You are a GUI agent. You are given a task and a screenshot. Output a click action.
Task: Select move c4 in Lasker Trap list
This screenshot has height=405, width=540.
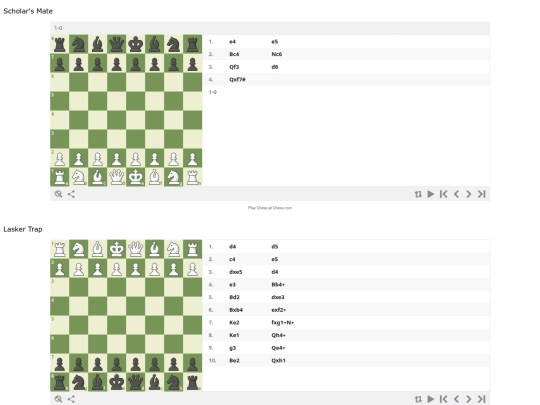[x=232, y=259]
